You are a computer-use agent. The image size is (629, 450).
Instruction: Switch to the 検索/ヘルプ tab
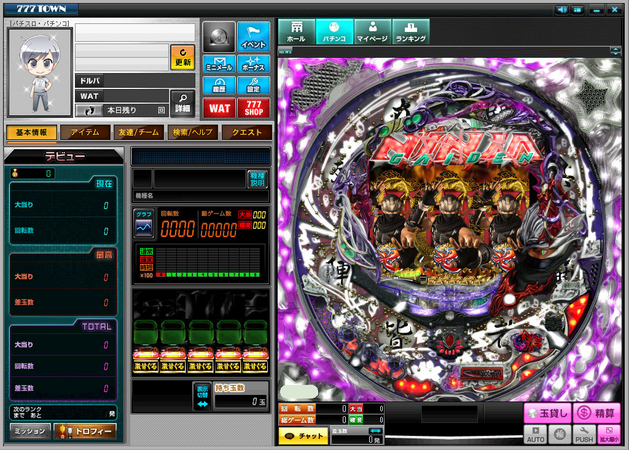[193, 132]
